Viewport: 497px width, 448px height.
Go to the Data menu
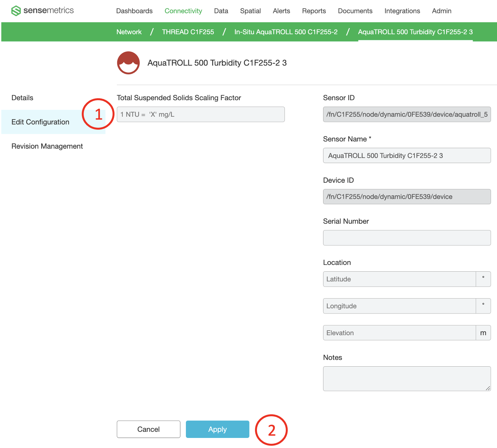click(221, 11)
